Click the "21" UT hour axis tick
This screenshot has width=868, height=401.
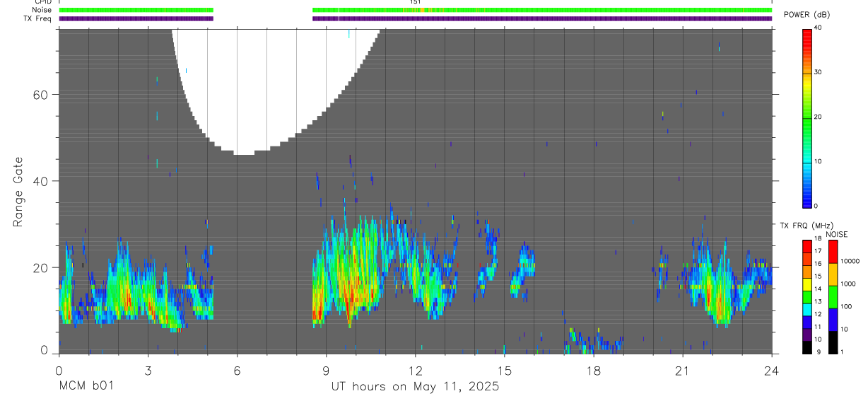pyautogui.click(x=683, y=370)
